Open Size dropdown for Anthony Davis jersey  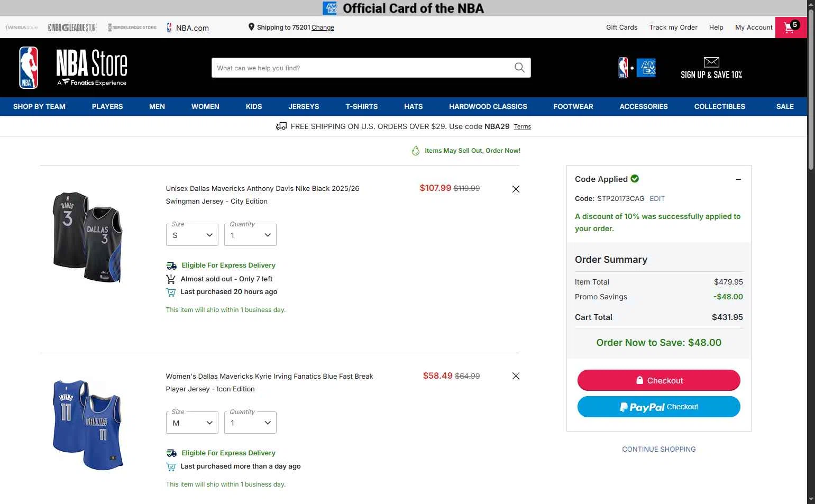tap(192, 235)
